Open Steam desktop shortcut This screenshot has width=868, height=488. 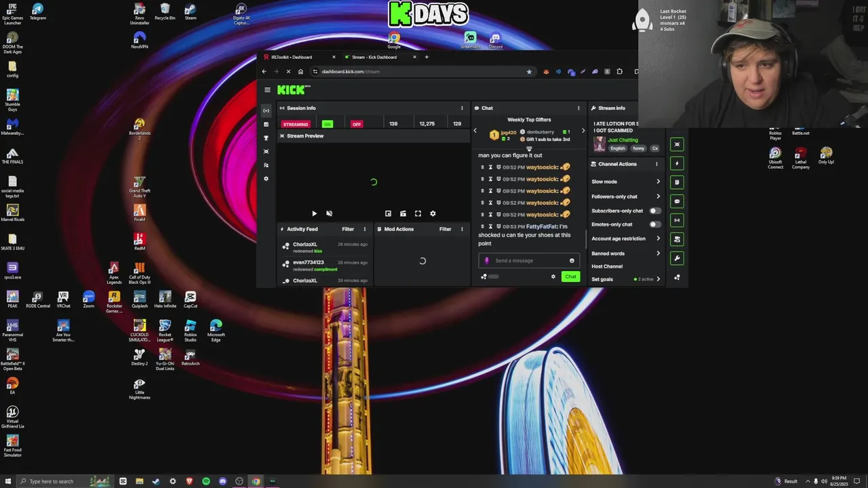pyautogui.click(x=191, y=12)
